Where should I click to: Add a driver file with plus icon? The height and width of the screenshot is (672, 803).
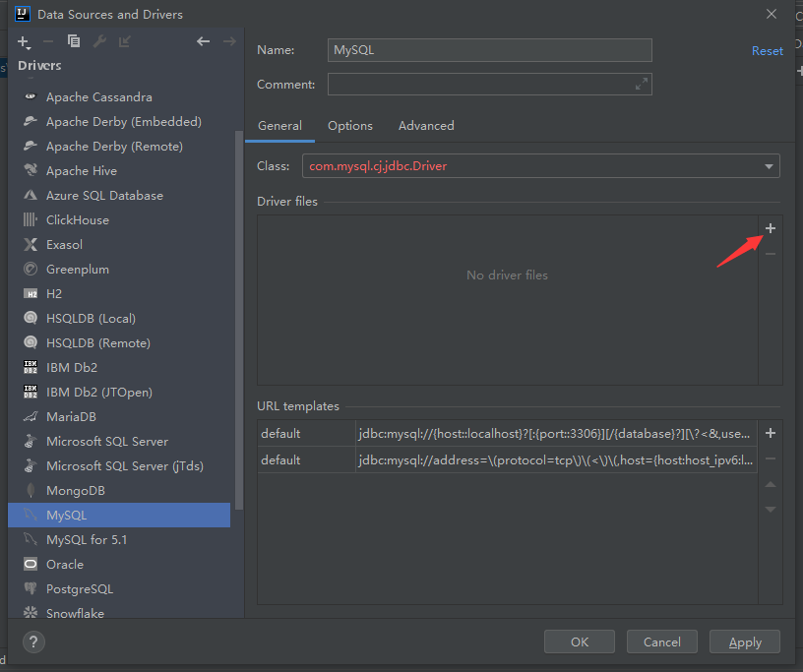point(771,228)
